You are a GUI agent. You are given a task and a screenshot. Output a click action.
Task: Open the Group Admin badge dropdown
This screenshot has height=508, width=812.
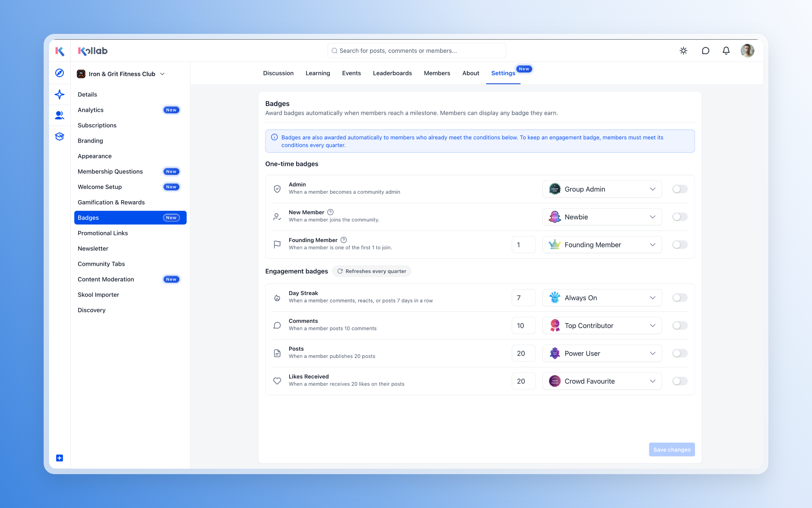(602, 189)
